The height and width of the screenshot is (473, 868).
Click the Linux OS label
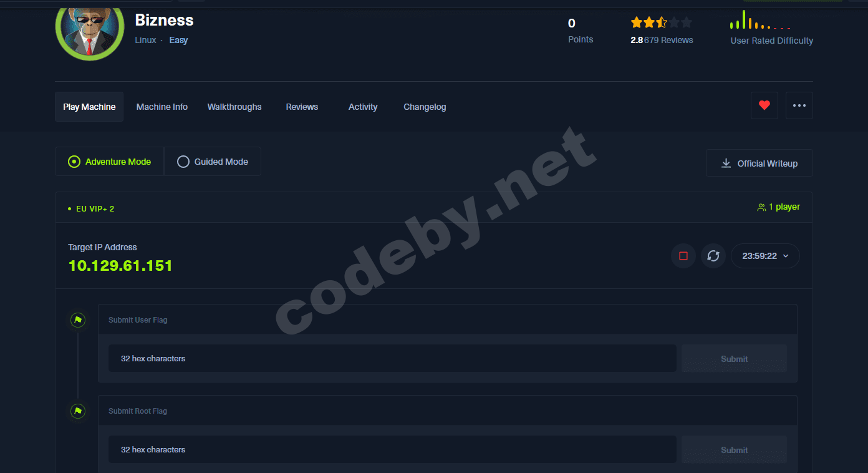point(145,40)
